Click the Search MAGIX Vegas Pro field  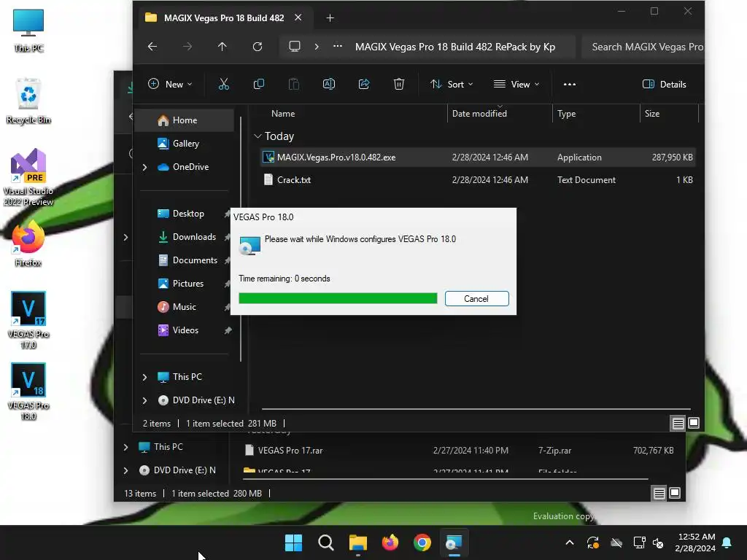tap(643, 47)
